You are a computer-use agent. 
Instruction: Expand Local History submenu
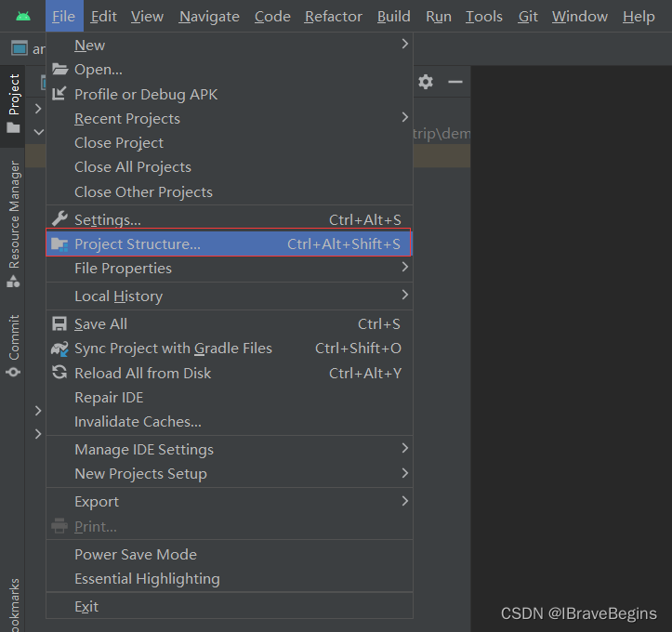(x=230, y=296)
